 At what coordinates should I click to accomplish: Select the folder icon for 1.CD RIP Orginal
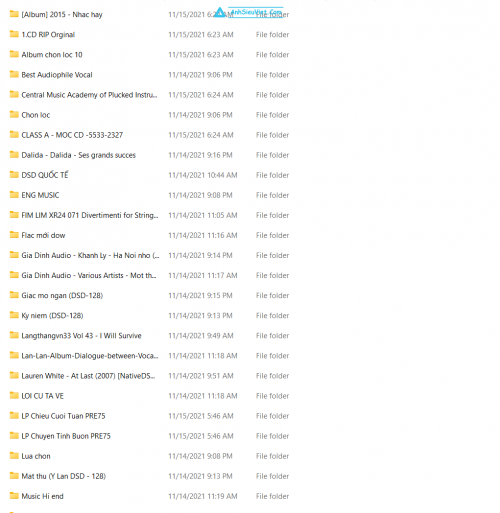(x=14, y=34)
